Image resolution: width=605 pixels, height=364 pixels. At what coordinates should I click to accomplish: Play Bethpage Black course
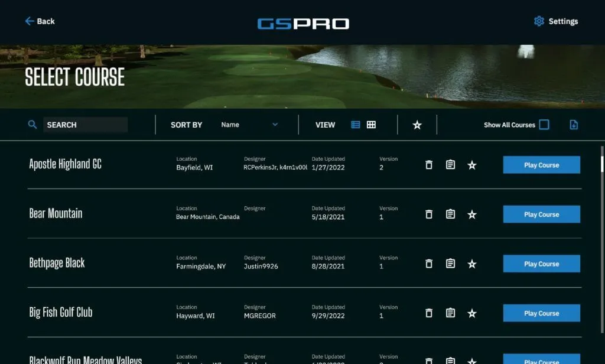pos(541,264)
